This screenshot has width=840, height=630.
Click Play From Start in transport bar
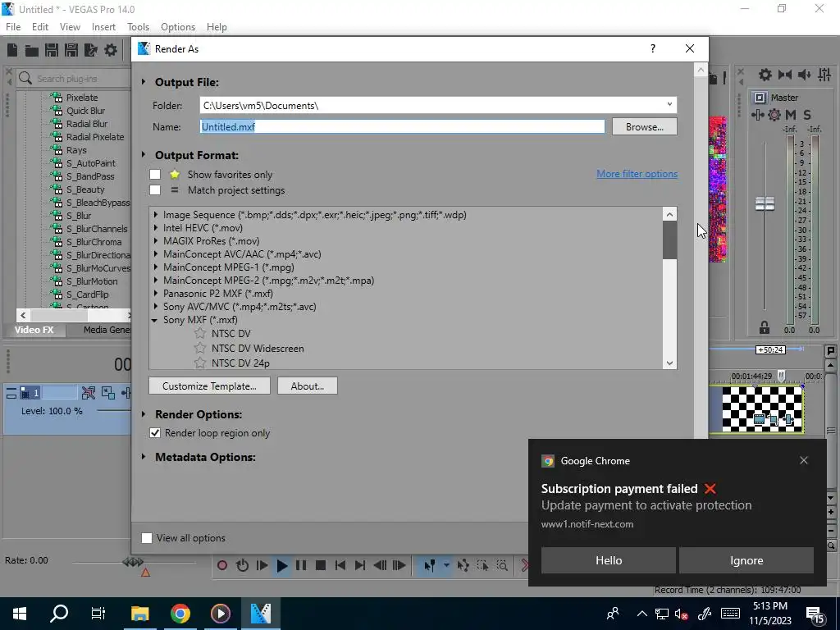(262, 565)
